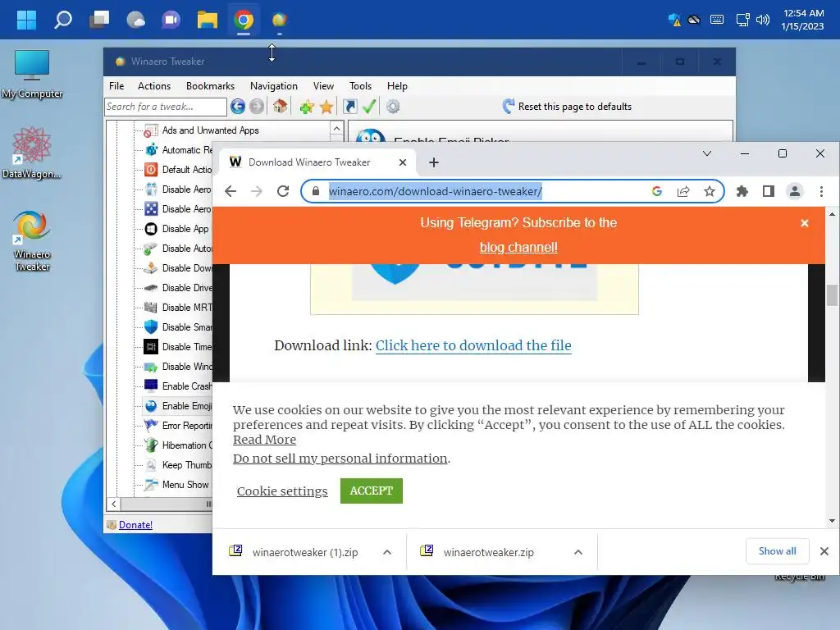Click the Winaero Tweaker taskbar icon
840x630 pixels.
pos(279,21)
